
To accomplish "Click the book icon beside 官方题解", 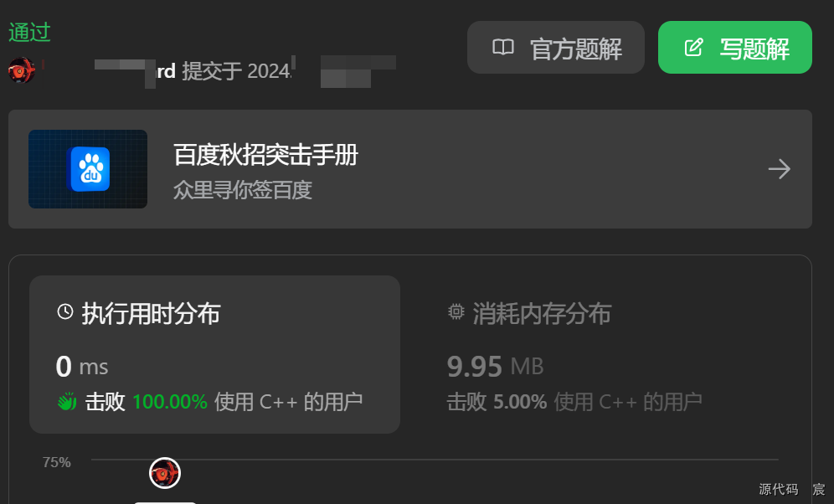I will [x=503, y=48].
